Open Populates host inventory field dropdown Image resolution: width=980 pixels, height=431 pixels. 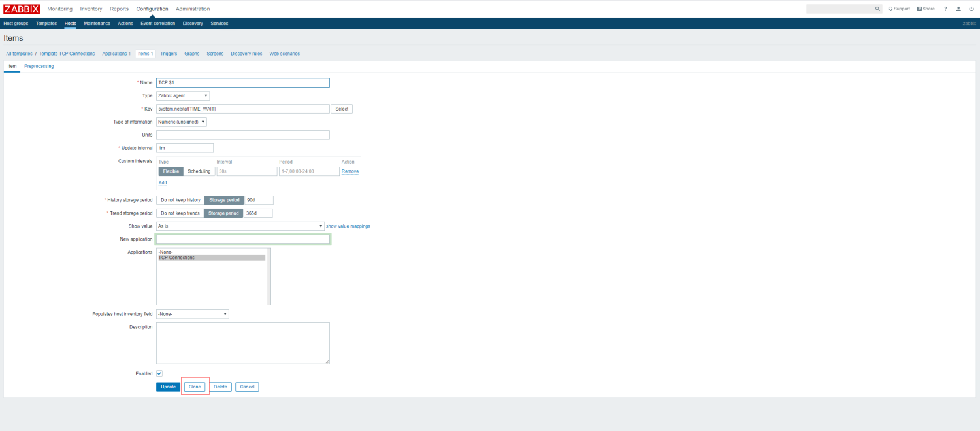point(193,314)
